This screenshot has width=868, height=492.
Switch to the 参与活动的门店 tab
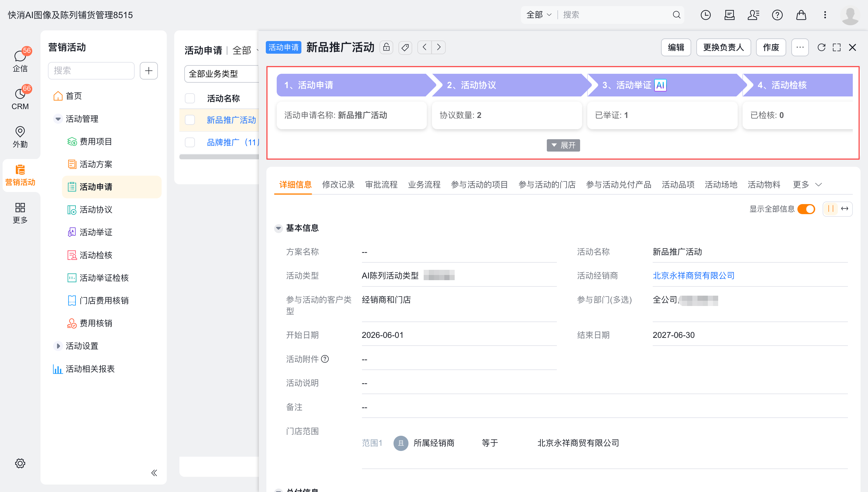tap(547, 185)
